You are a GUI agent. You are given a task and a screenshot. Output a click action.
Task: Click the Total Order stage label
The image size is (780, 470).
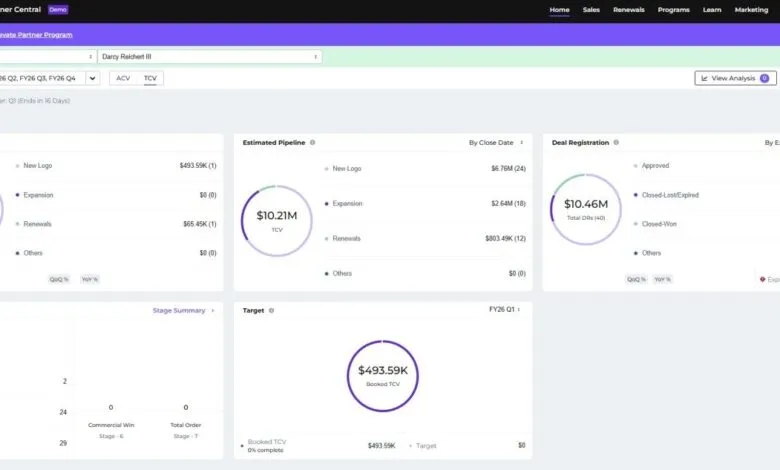coord(186,425)
